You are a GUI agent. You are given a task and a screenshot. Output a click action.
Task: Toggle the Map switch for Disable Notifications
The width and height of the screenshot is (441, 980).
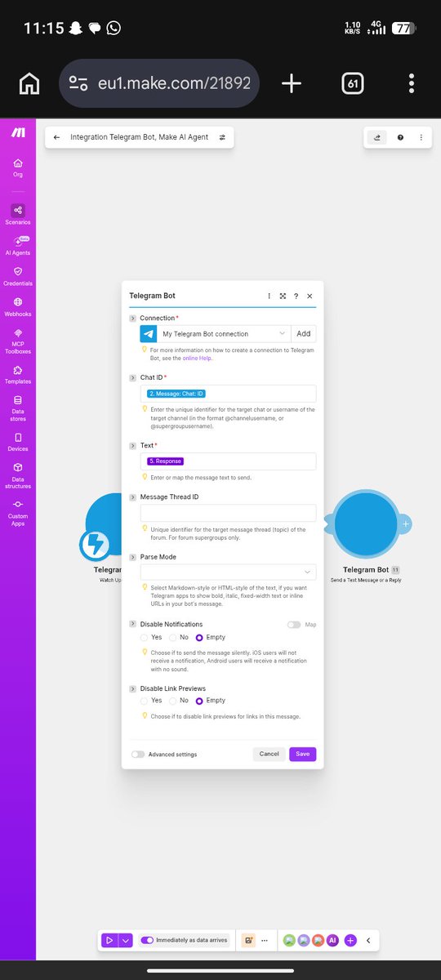tap(294, 625)
